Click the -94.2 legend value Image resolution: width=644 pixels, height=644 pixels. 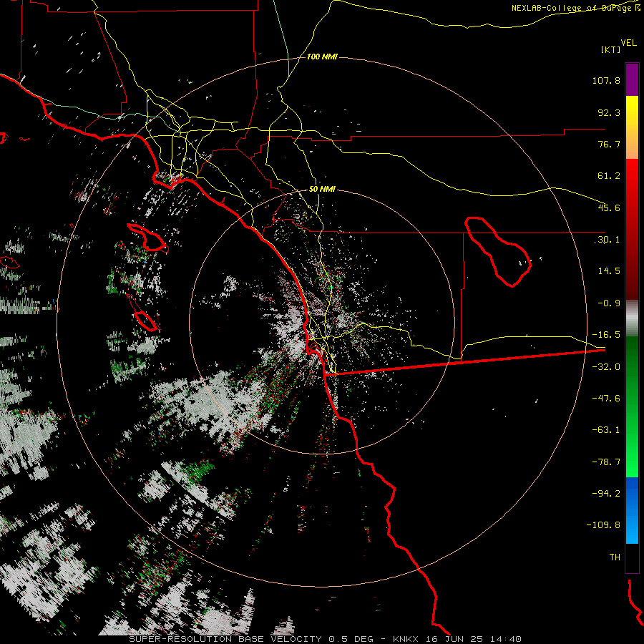coord(606,493)
